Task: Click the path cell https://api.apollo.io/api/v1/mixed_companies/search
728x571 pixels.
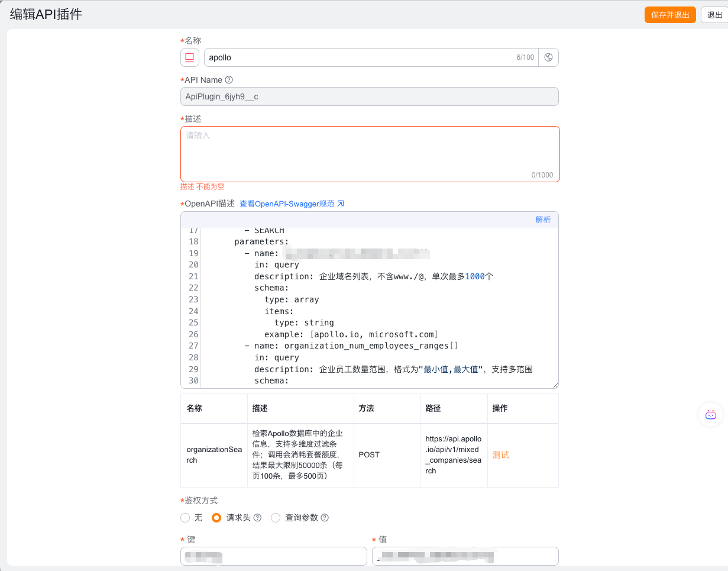Action: [454, 455]
